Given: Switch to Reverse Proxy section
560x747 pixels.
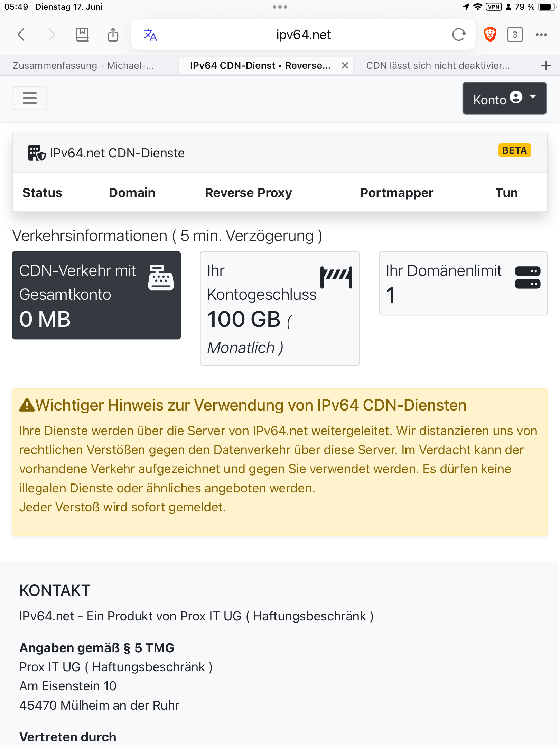Looking at the screenshot, I should tap(249, 193).
